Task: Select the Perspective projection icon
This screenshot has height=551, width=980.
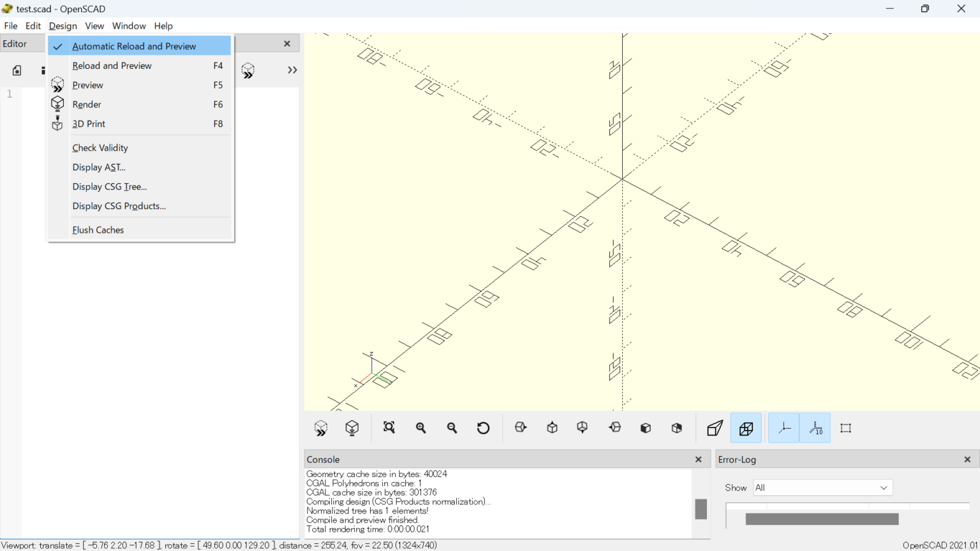Action: 713,428
